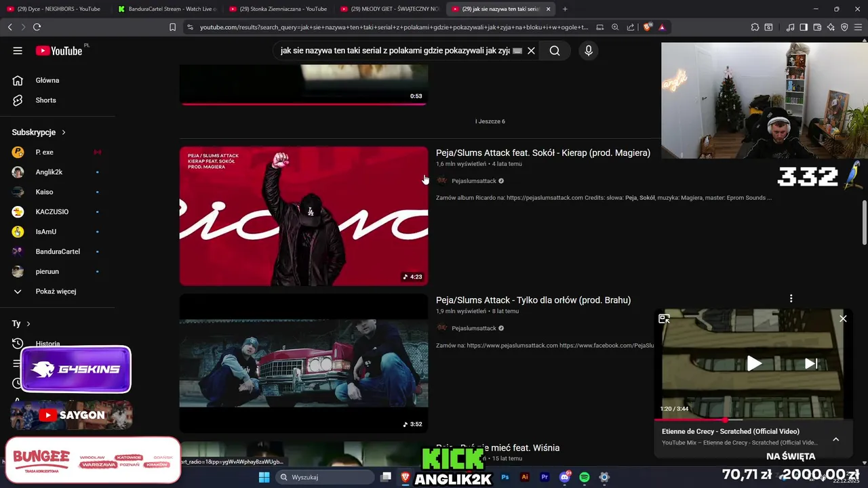Viewport: 868px width, 488px height.
Task: Open Leo AI sparkle icon
Action: click(x=831, y=27)
